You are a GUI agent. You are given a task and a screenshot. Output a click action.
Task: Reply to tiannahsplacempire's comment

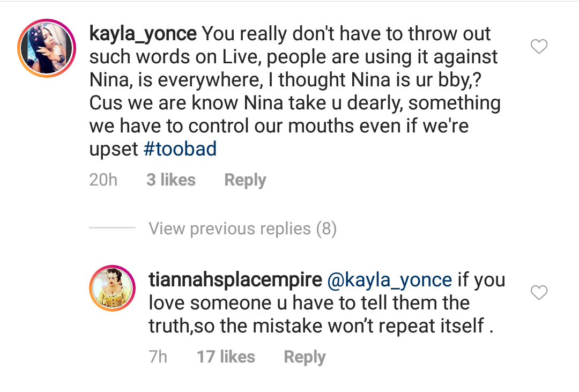(305, 357)
